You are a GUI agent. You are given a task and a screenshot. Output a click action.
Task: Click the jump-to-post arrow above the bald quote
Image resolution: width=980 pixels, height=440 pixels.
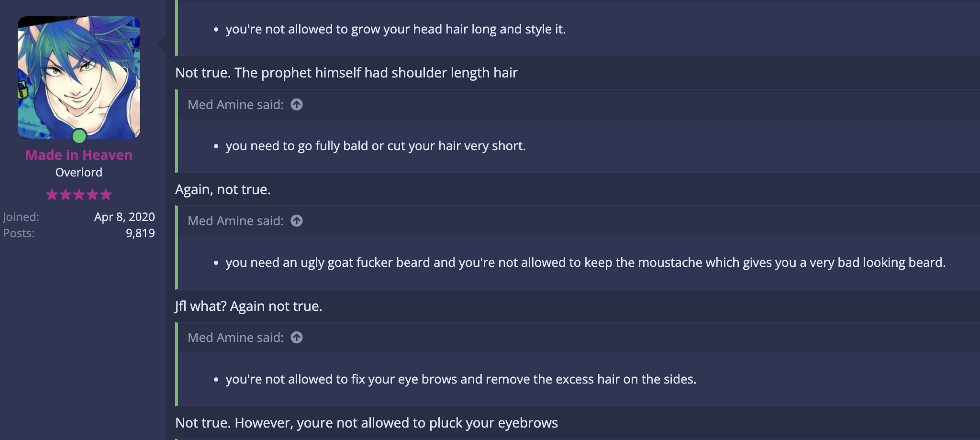pos(297,104)
